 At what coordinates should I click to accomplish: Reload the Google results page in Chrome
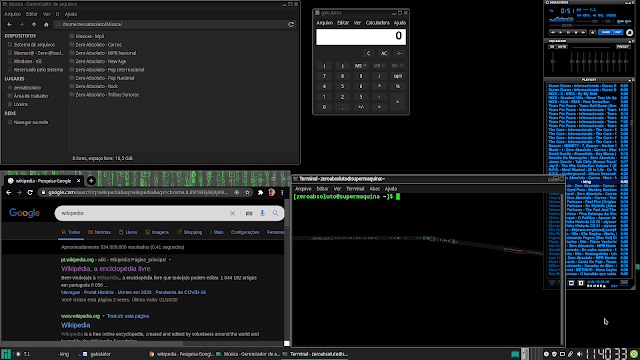coord(30,192)
